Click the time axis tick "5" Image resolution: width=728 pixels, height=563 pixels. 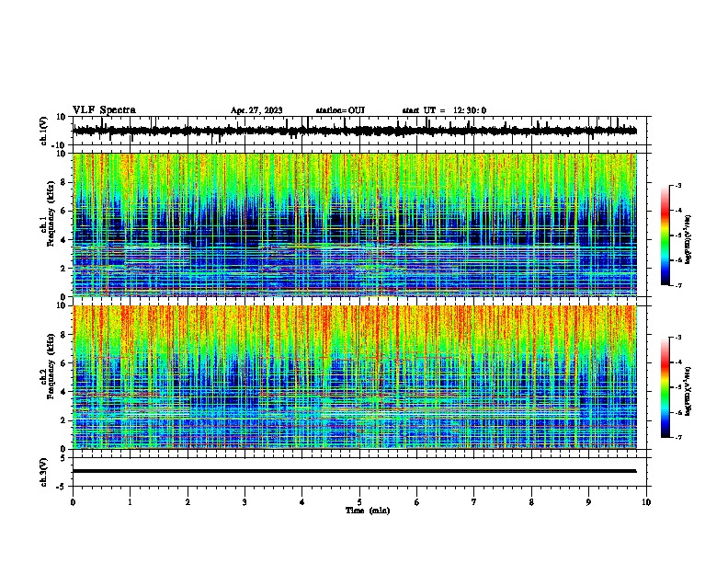click(359, 502)
